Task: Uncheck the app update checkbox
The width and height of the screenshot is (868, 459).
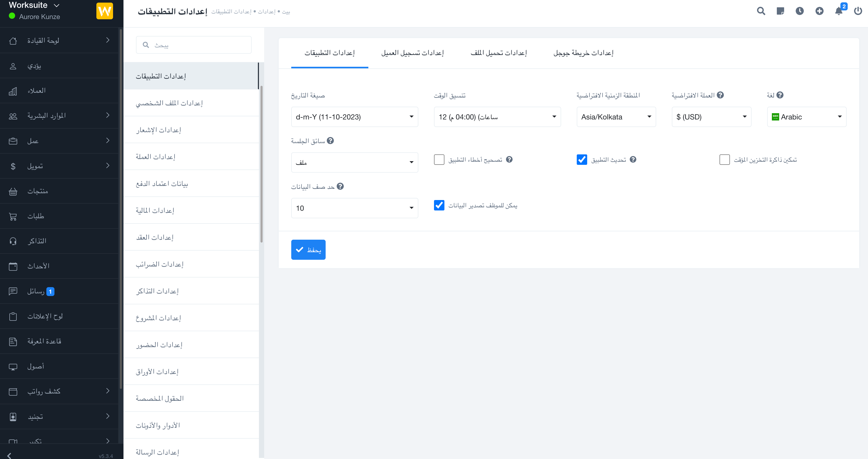Action: 582,160
